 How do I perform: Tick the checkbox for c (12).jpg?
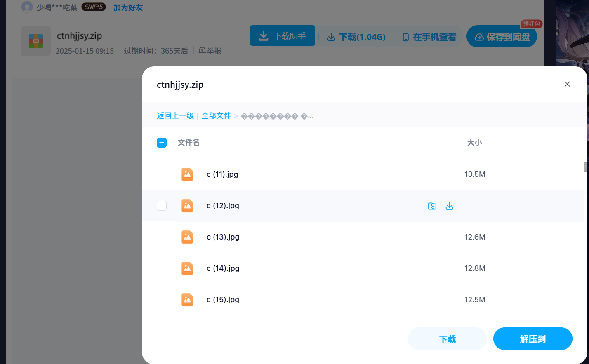pos(162,206)
